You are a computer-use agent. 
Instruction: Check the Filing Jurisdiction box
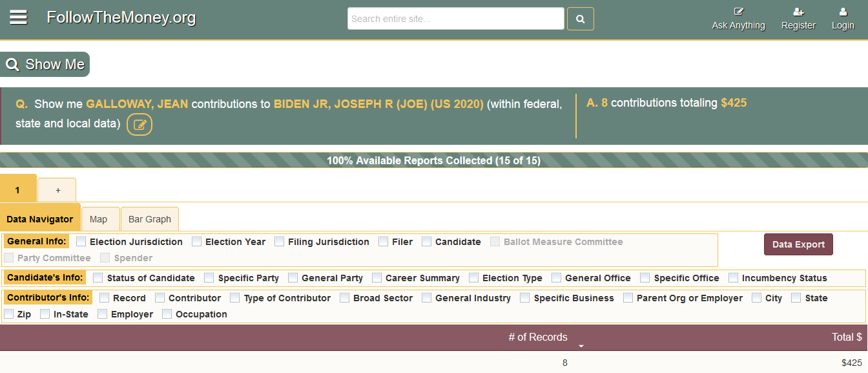coord(280,241)
